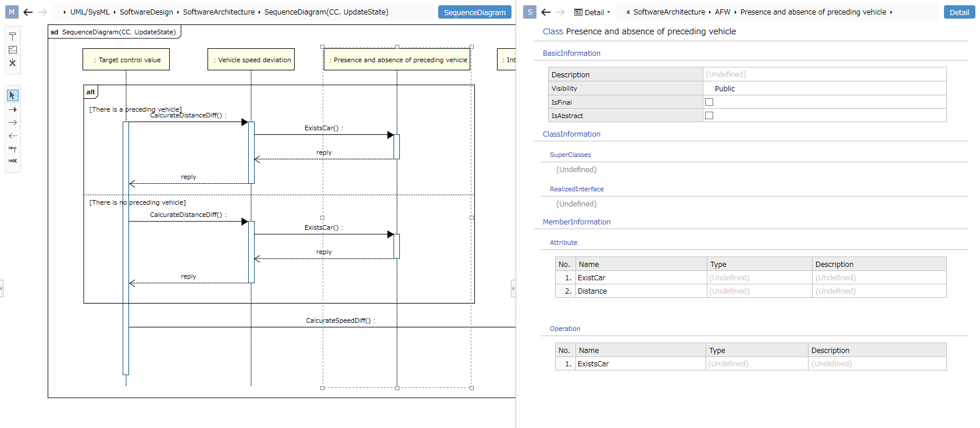
Task: Click the sd SequenceDiagram(CC. UpdateState) frame label
Action: point(114,32)
